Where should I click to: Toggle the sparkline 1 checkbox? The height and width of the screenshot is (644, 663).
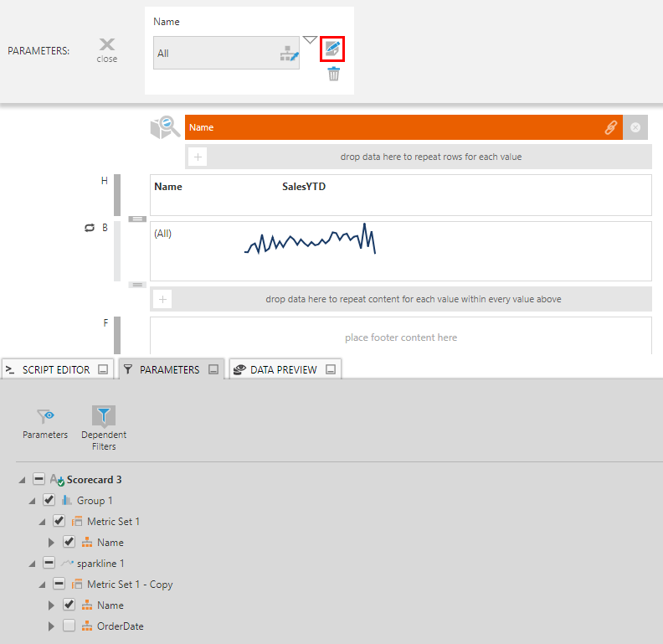(x=49, y=563)
